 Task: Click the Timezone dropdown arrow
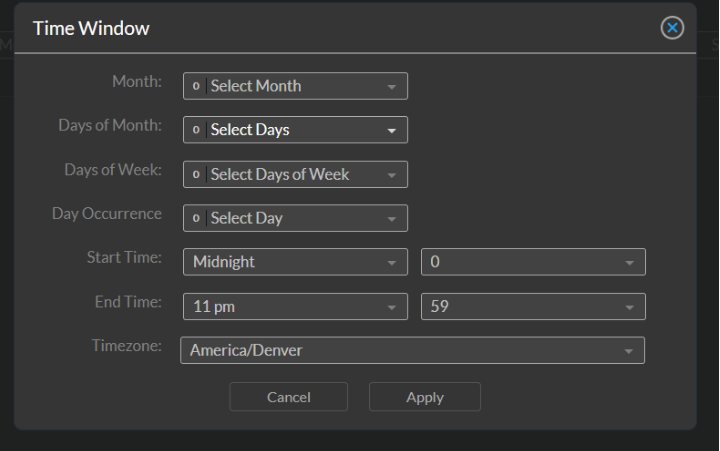(628, 351)
